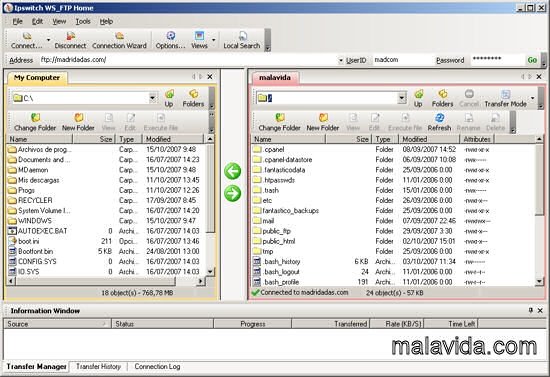
Task: Open the Help menu
Action: [x=106, y=22]
